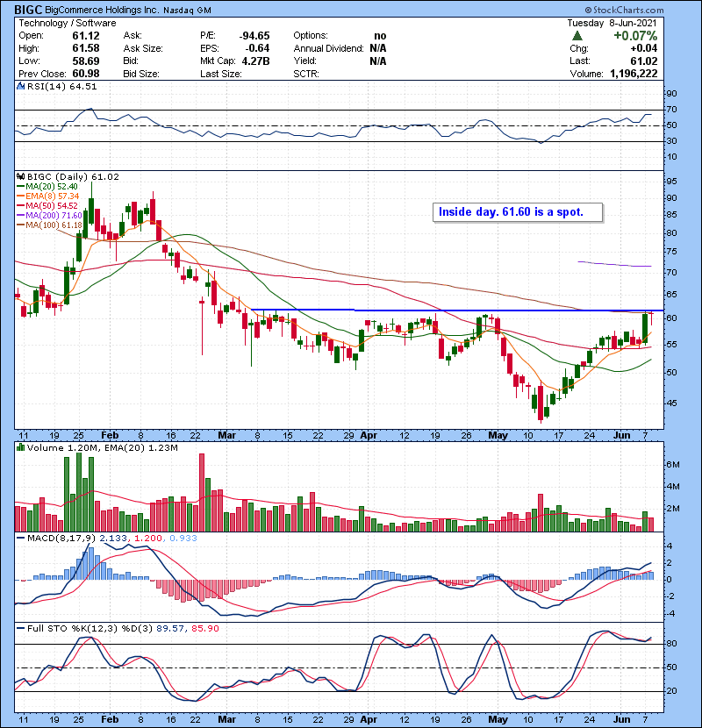Click the MACD(8,17,9) indicator label
The height and width of the screenshot is (728, 702).
[61, 539]
